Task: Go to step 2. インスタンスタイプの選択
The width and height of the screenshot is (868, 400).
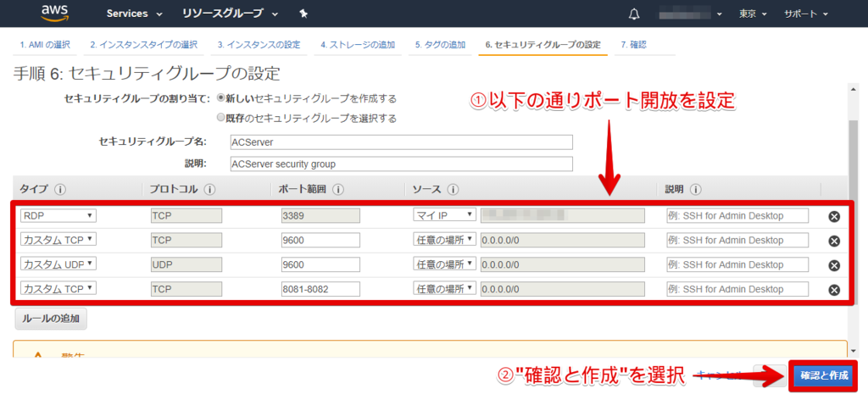Action: [144, 45]
